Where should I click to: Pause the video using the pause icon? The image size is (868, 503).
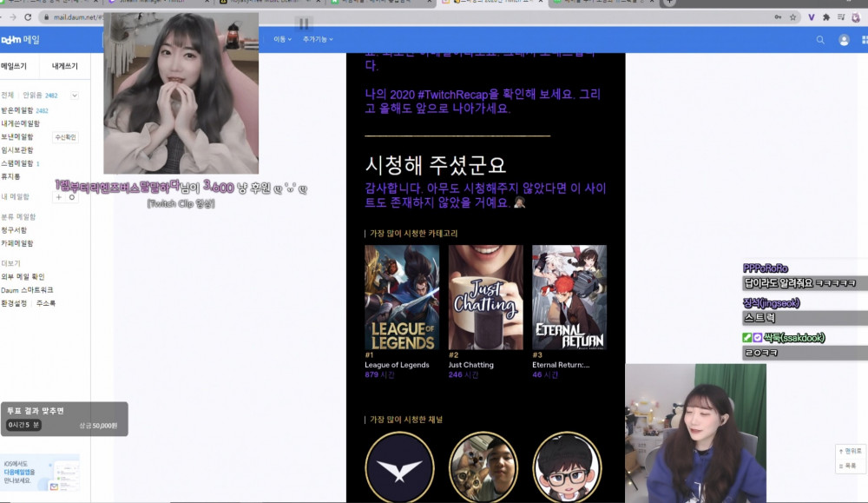click(304, 23)
